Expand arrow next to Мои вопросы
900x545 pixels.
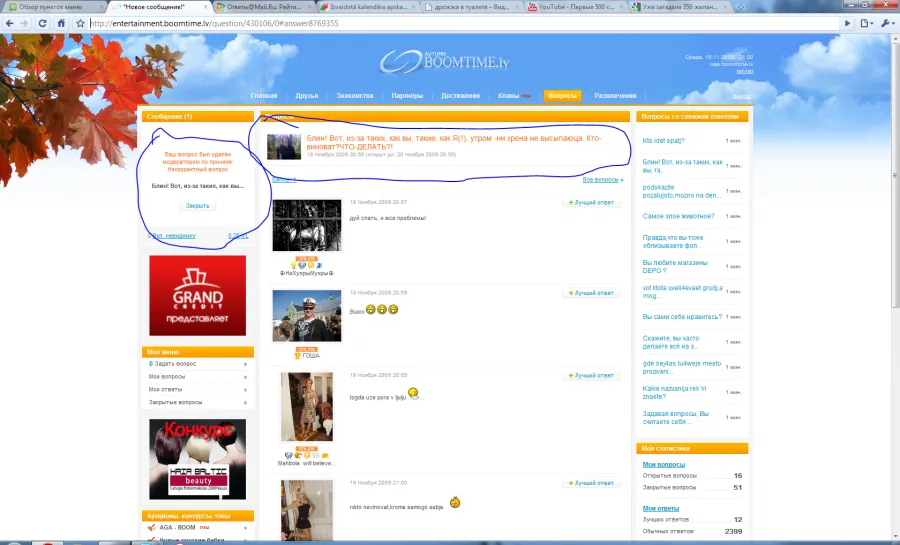(x=245, y=377)
